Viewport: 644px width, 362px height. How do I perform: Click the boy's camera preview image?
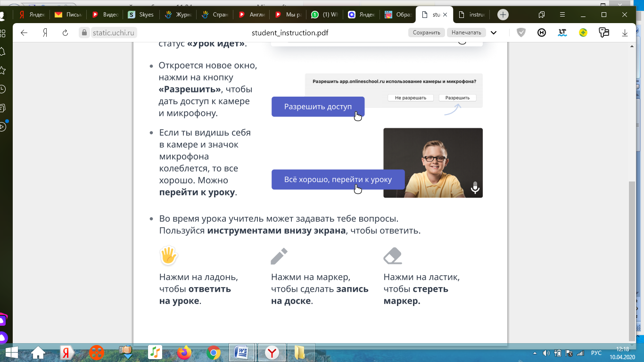433,163
